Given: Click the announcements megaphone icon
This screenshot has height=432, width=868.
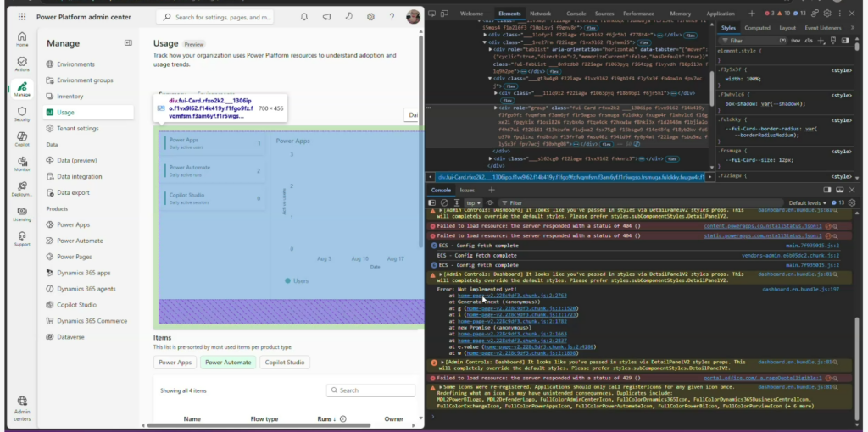Looking at the screenshot, I should click(326, 17).
